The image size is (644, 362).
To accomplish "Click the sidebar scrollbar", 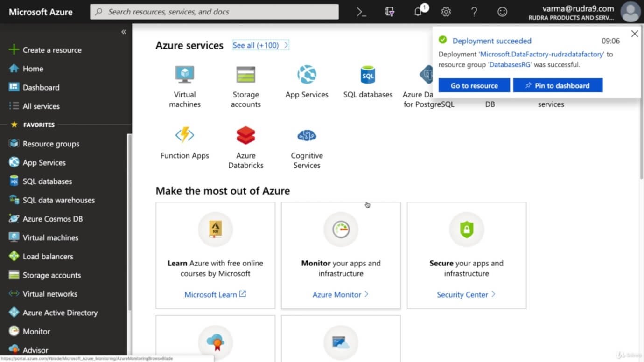I will (x=129, y=222).
